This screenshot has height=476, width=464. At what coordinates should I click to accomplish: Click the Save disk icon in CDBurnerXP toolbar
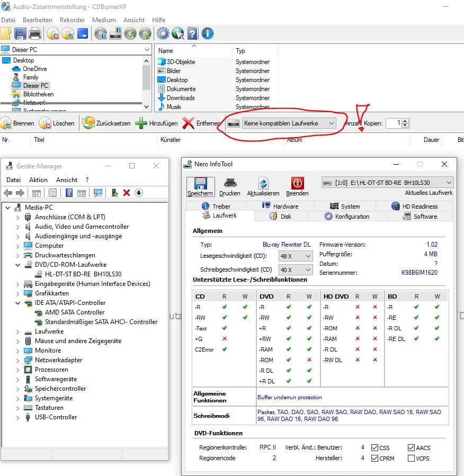point(20,34)
